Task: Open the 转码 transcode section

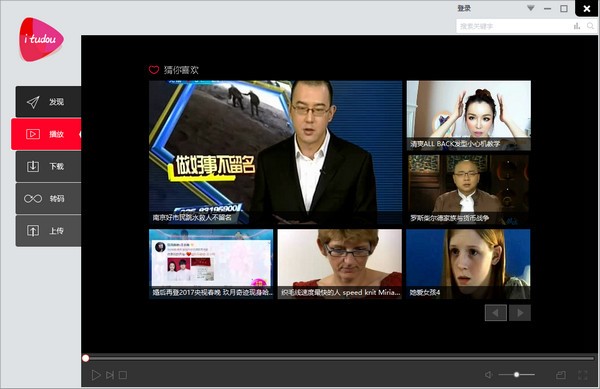Action: point(48,199)
